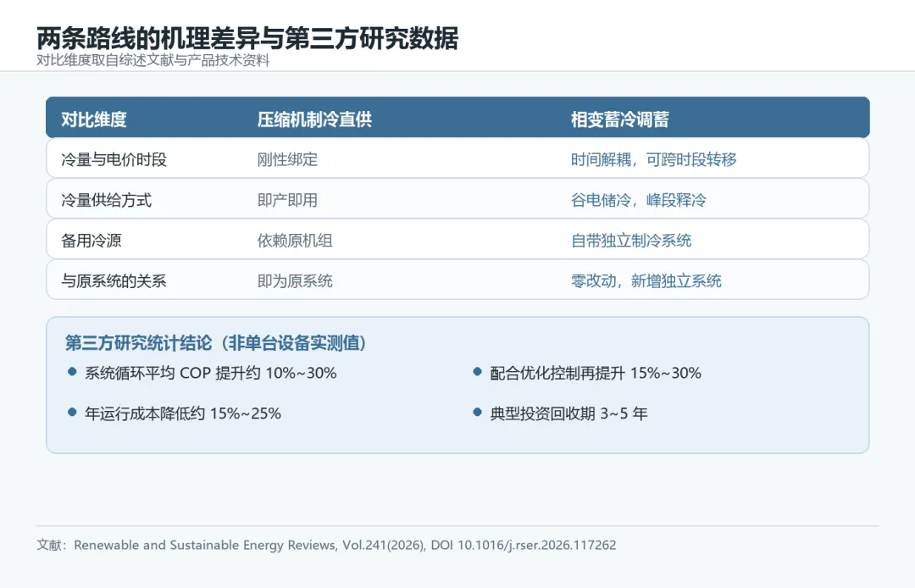The image size is (915, 588).
Task: Select the 即为原系统 table cell
Action: coord(295,281)
